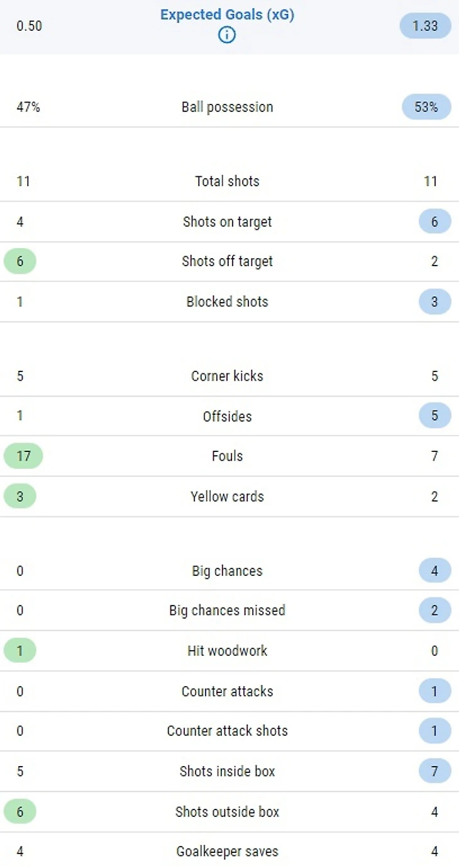Select the green 6 shots outside box badge
The width and height of the screenshot is (459, 868).
tap(20, 811)
